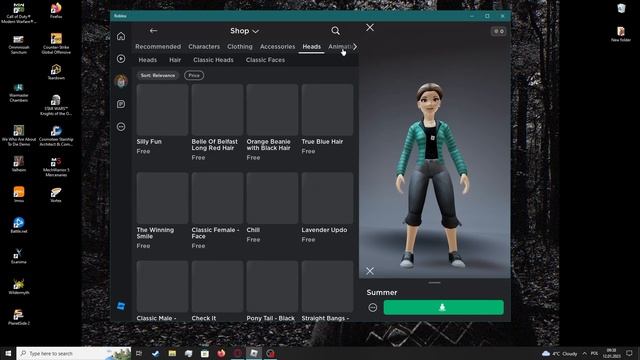The image size is (640, 360).
Task: Open Task View on the taskbar
Action: pos(139,353)
